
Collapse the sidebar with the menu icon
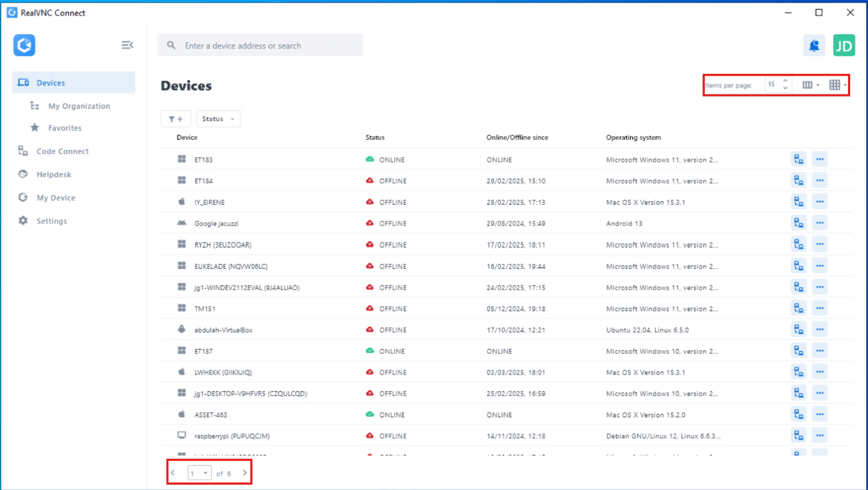(127, 45)
